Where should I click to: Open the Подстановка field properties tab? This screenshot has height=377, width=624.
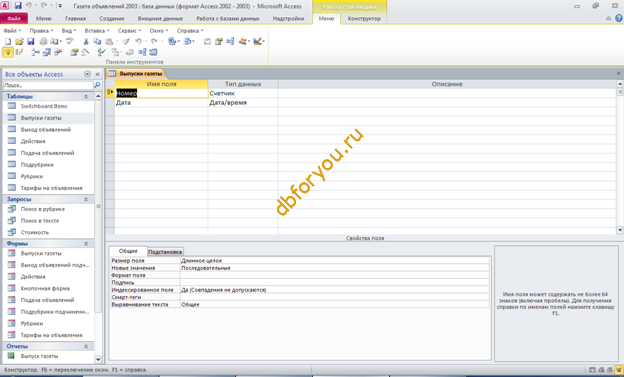(165, 252)
